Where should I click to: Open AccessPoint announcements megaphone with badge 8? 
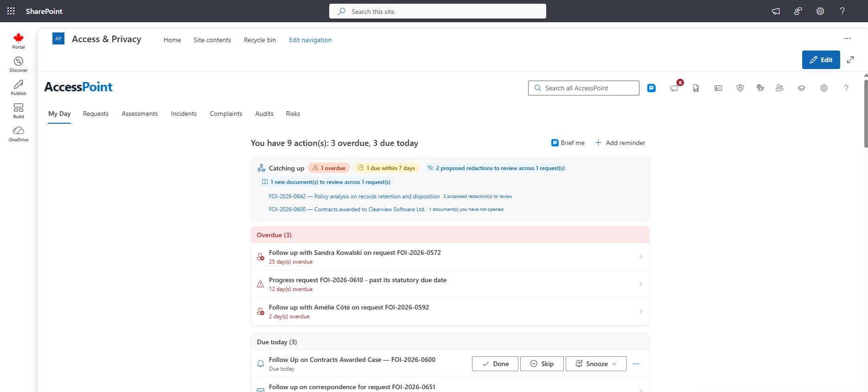675,88
